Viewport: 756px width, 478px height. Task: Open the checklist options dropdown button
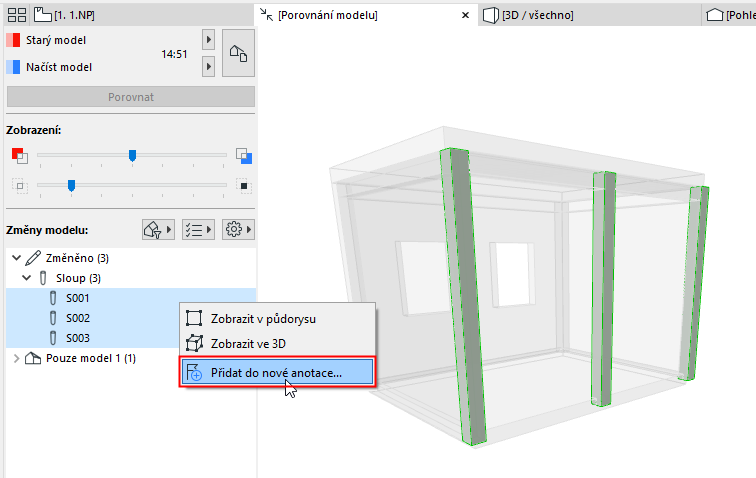pyautogui.click(x=198, y=230)
